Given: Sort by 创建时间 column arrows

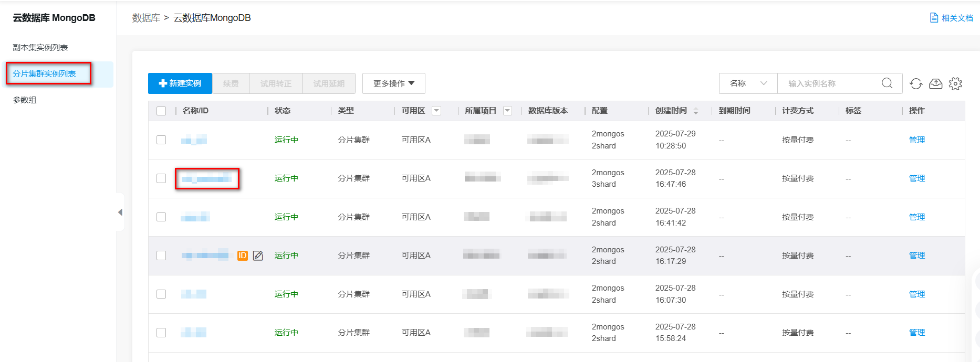Looking at the screenshot, I should pos(696,111).
